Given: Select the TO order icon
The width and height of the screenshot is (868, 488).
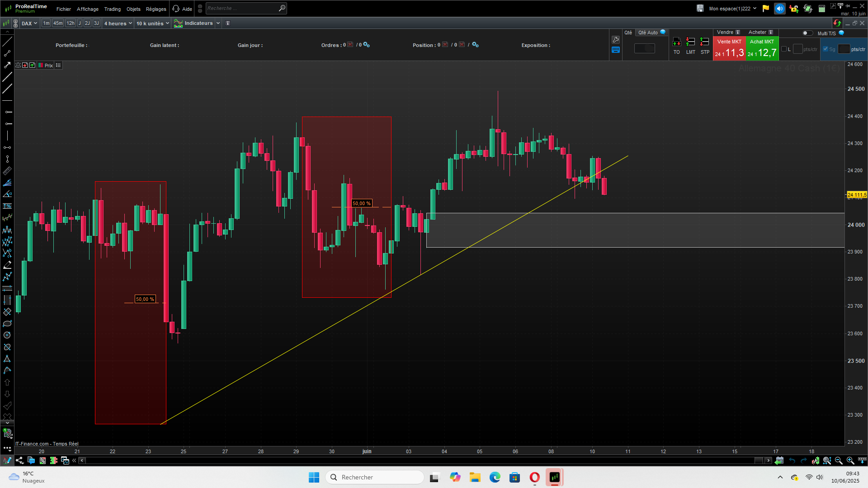Looking at the screenshot, I should (x=676, y=42).
